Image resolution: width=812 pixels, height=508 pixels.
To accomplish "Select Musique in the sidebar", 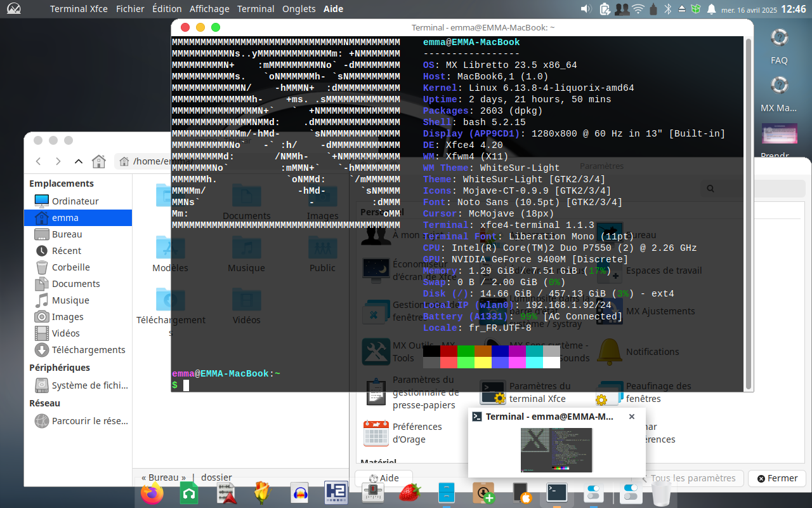I will [x=78, y=300].
